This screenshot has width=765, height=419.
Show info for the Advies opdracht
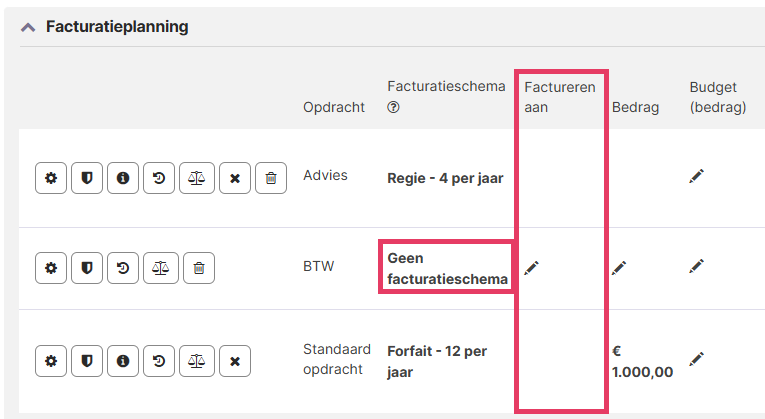click(123, 179)
